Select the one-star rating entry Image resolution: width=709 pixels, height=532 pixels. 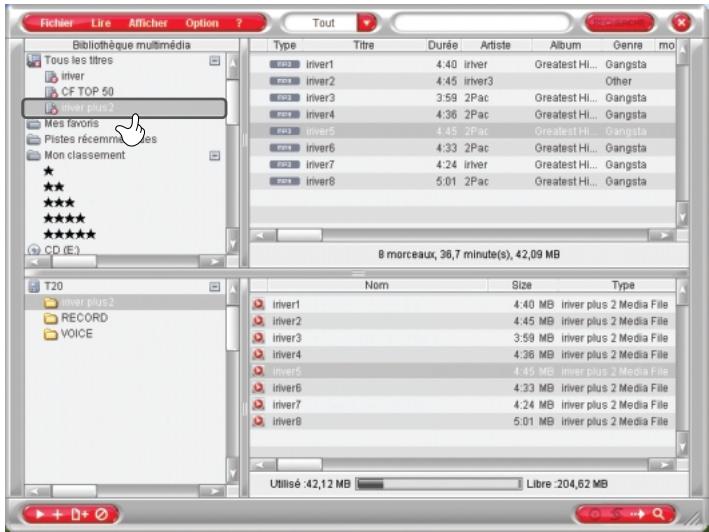[49, 171]
